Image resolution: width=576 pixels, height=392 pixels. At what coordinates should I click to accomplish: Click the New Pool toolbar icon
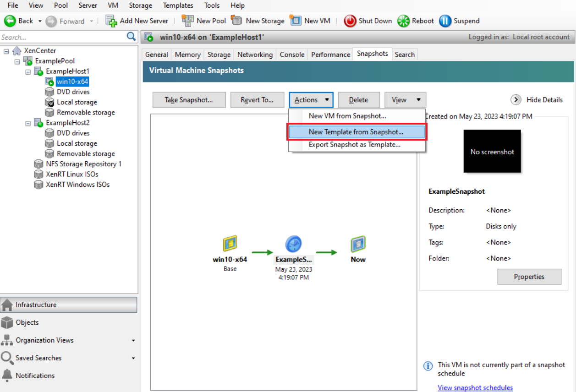pyautogui.click(x=187, y=20)
